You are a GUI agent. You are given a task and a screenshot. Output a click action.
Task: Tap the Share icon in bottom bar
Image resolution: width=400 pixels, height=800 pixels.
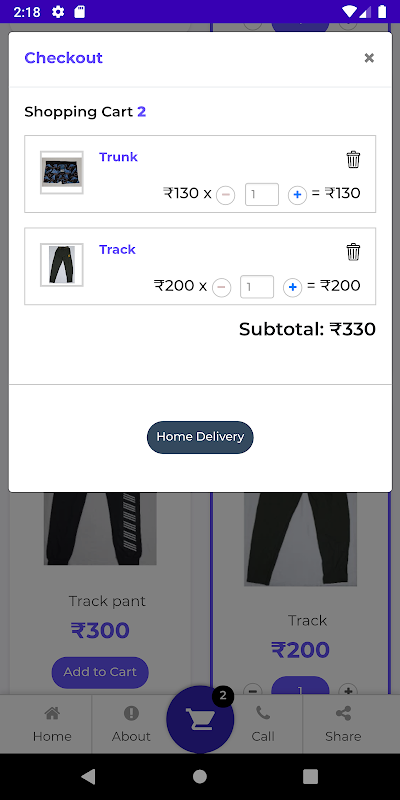[x=343, y=713]
